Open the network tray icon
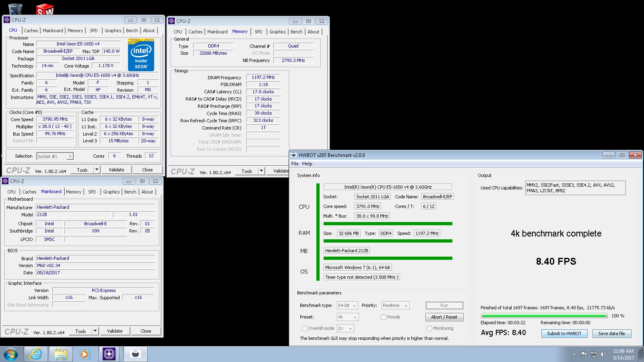The width and height of the screenshot is (644, 362). click(593, 354)
